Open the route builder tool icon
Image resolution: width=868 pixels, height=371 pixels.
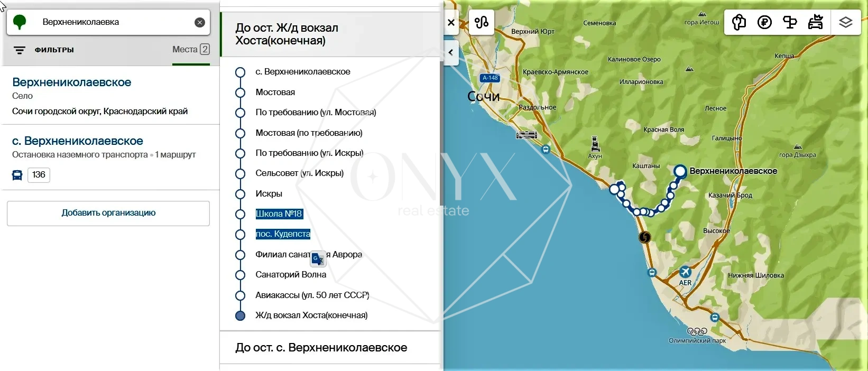(482, 23)
